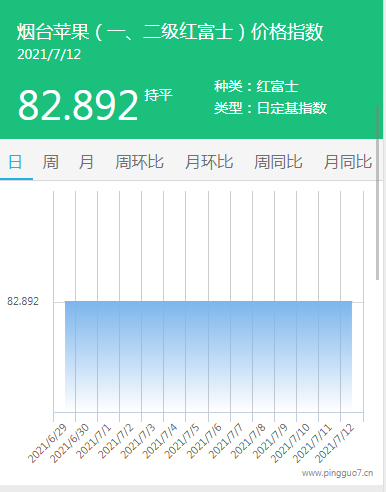Open the 月同比 tab
386x492 pixels.
[x=348, y=162]
